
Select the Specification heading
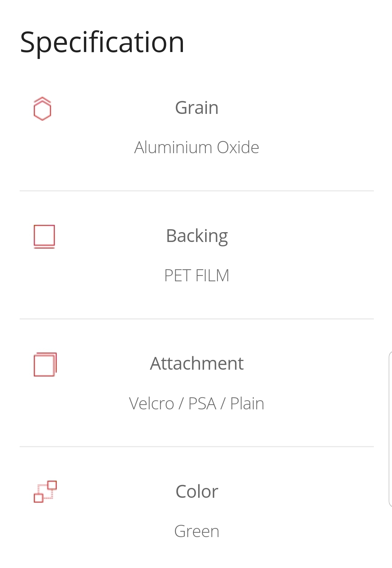pos(102,43)
